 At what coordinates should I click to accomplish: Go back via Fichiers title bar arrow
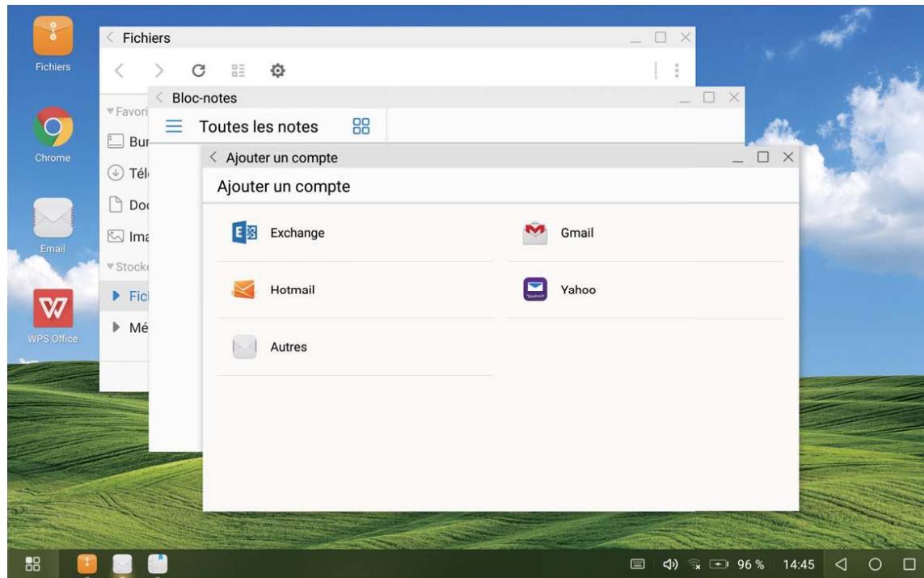coord(110,38)
